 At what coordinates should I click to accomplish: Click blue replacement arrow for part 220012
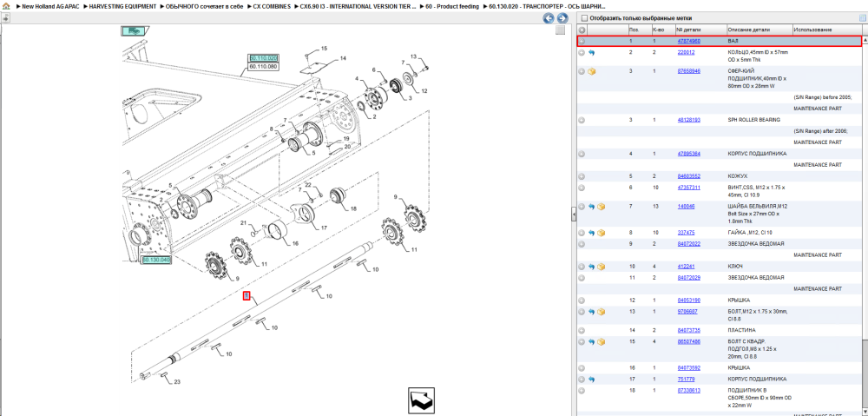tap(591, 53)
